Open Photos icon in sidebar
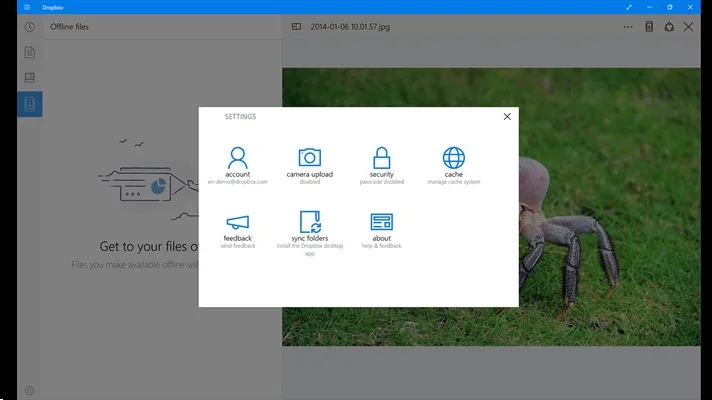712x400 pixels. [30, 78]
